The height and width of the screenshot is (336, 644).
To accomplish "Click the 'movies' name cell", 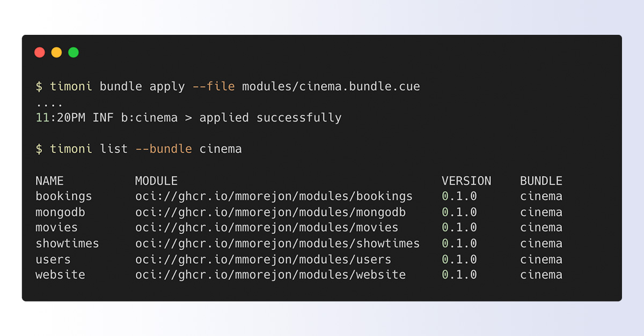I will (x=56, y=228).
